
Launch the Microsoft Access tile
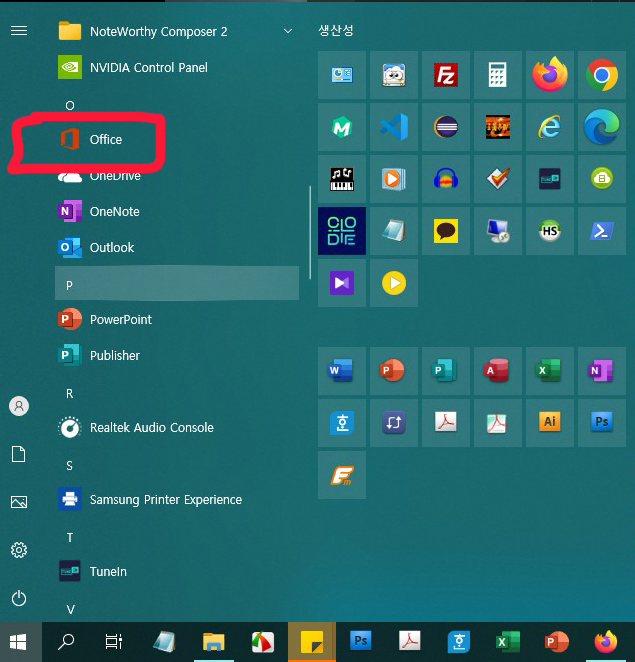click(x=498, y=370)
